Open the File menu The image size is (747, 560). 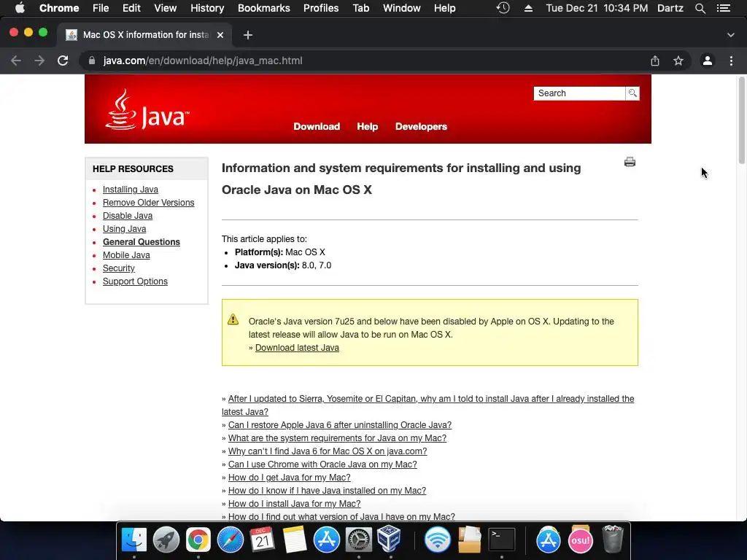(101, 8)
